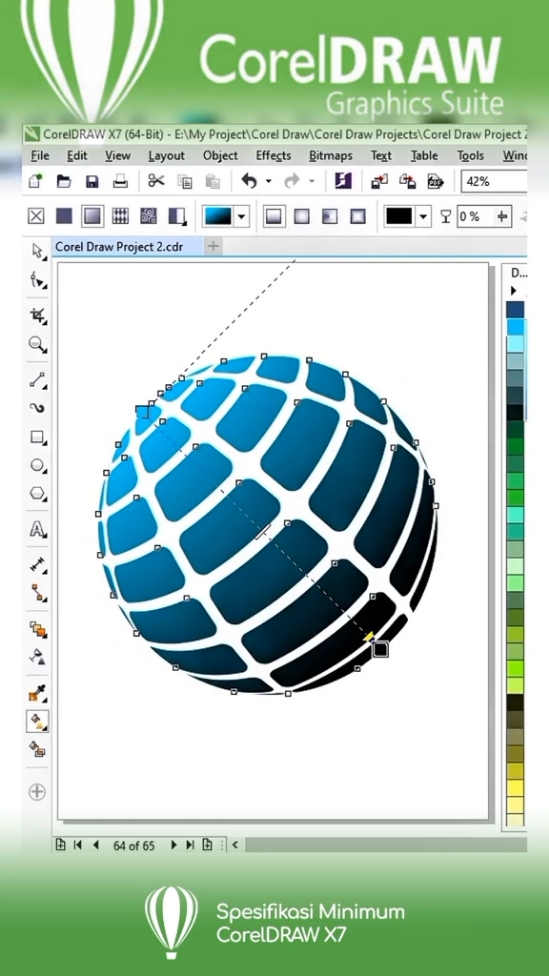Select the Transparency tool in toolbox

(x=38, y=657)
